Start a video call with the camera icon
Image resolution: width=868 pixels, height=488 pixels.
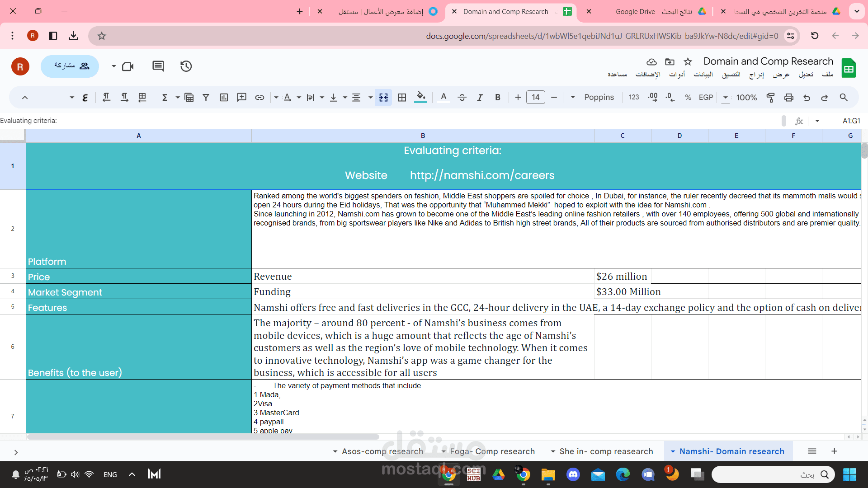(x=128, y=66)
